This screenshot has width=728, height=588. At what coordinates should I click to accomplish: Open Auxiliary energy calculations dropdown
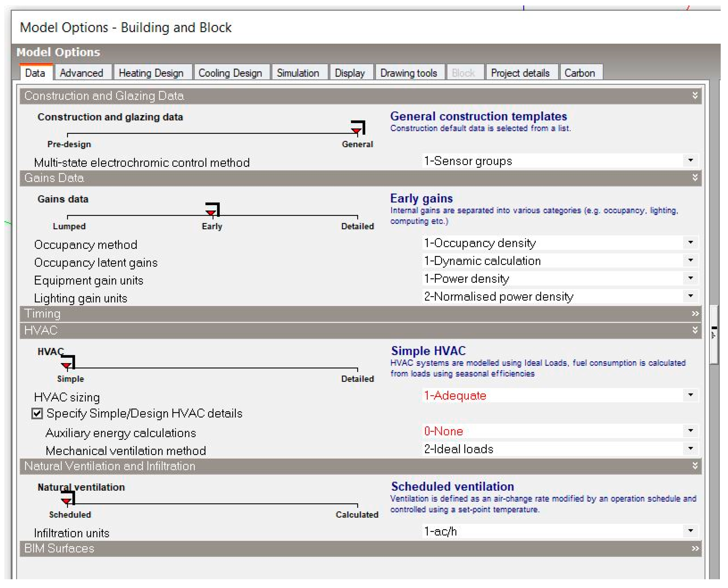click(x=691, y=430)
